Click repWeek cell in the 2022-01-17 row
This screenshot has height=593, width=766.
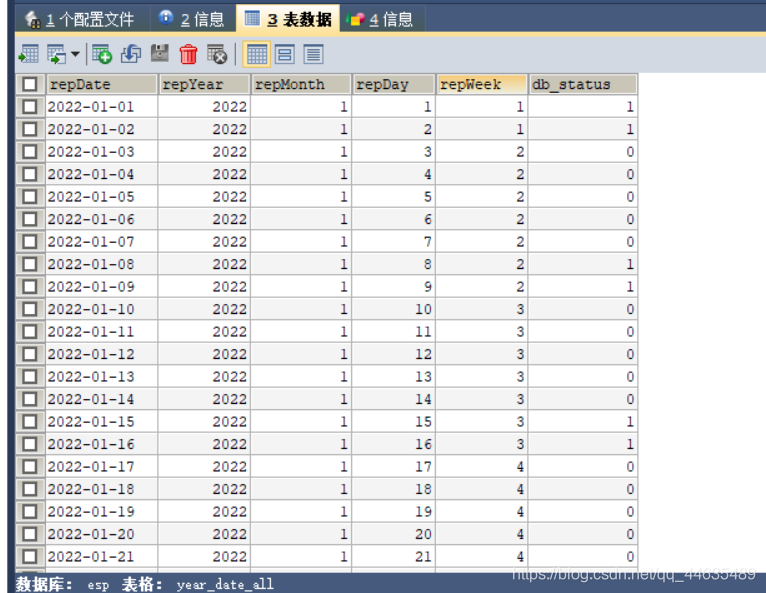(482, 466)
